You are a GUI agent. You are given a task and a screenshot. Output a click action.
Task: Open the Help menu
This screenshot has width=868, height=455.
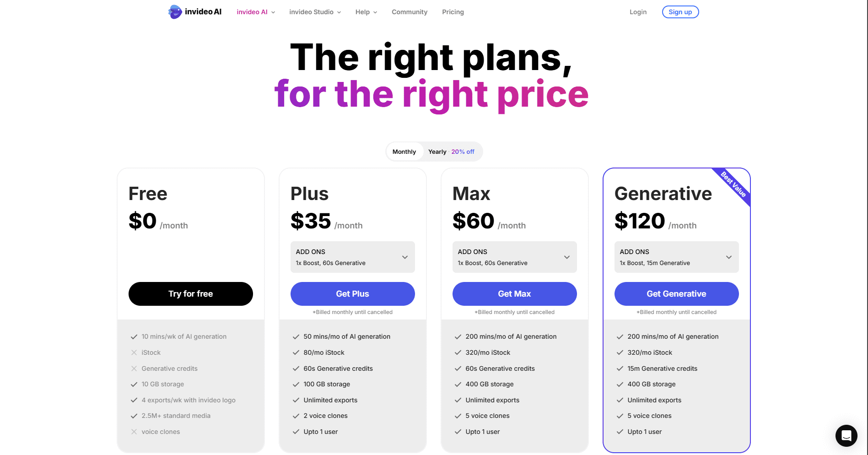pyautogui.click(x=366, y=12)
